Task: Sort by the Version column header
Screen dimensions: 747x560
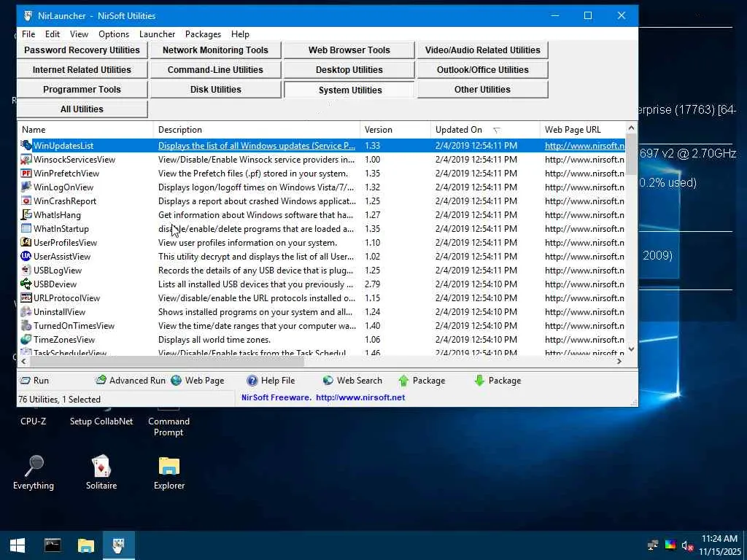Action: pyautogui.click(x=395, y=130)
